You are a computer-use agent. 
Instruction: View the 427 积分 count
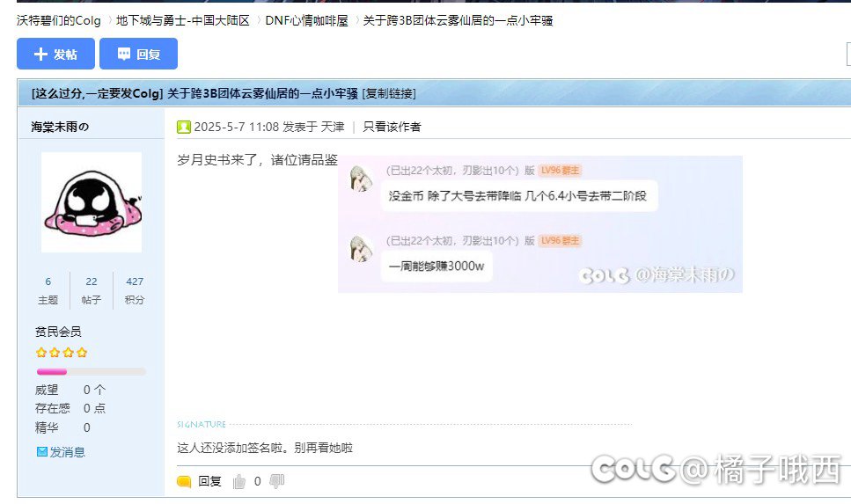(x=135, y=290)
